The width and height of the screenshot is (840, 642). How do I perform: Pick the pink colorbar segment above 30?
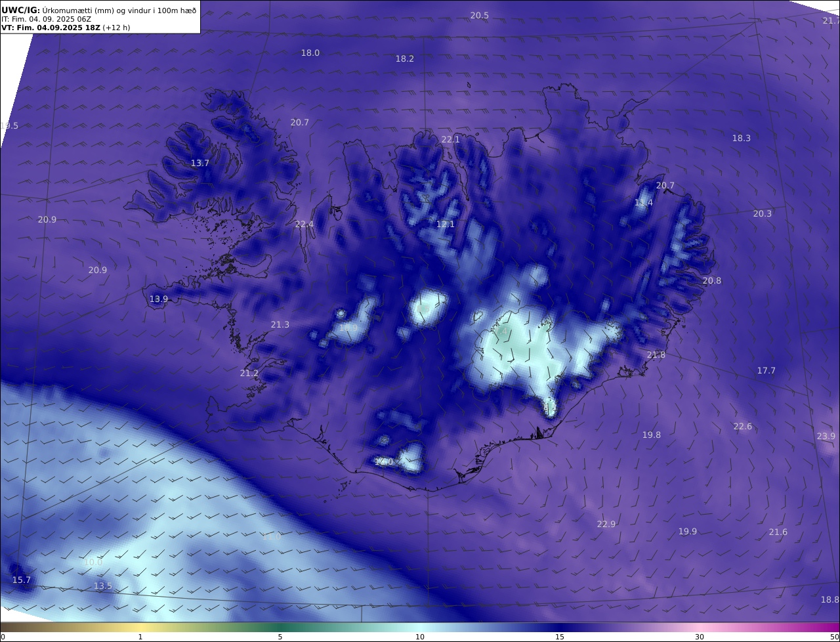700,627
